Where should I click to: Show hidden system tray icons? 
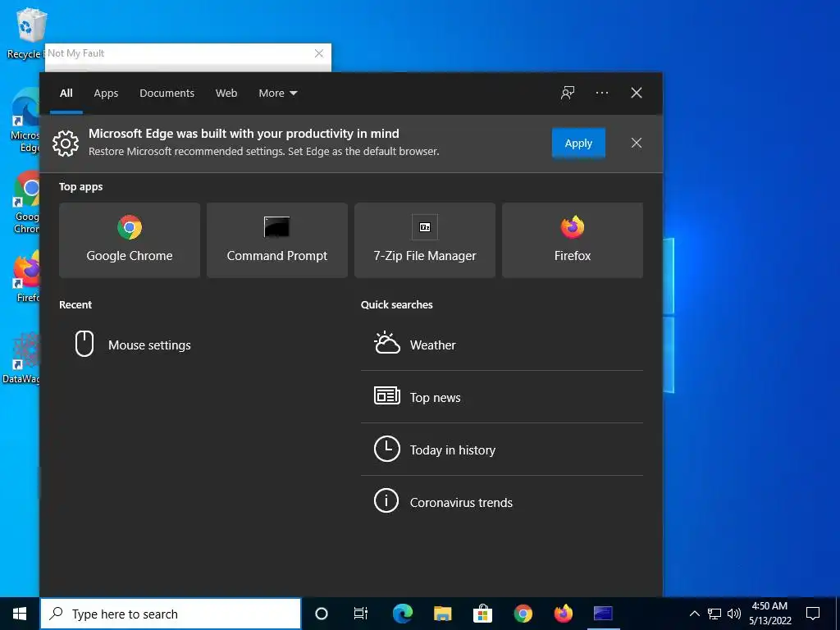pyautogui.click(x=694, y=614)
